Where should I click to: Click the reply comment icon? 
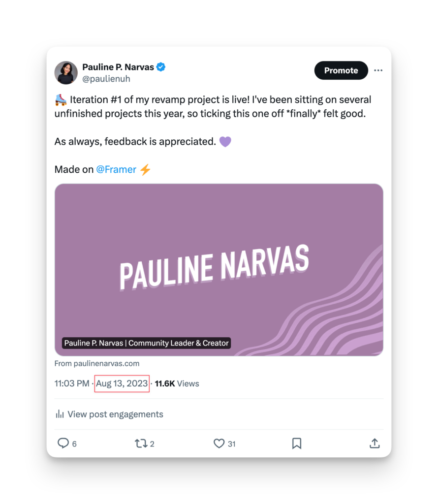tap(63, 443)
